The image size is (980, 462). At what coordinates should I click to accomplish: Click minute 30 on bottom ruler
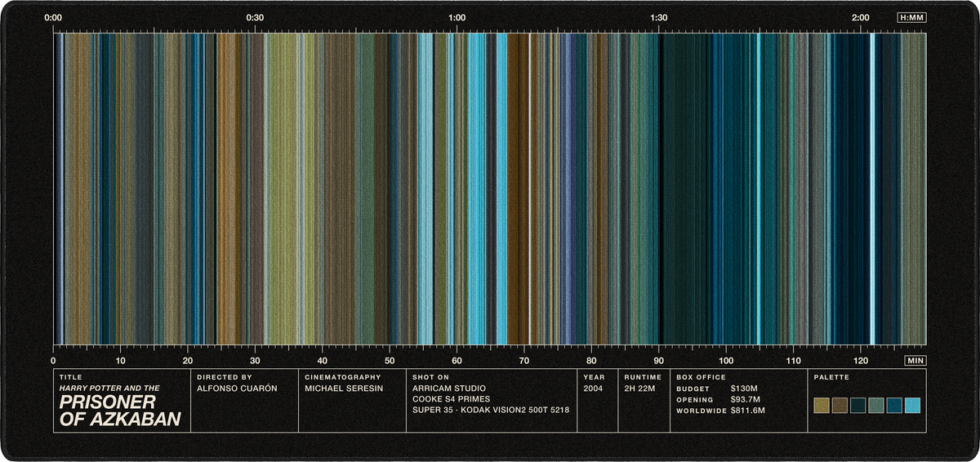(x=255, y=360)
